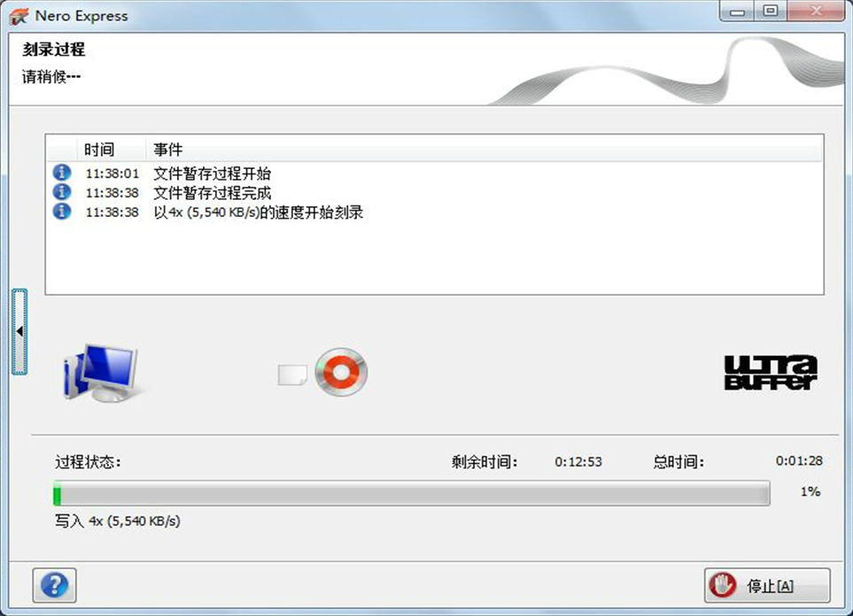
Task: Click the info icon for 以4x速度开始刻录
Action: [x=62, y=211]
